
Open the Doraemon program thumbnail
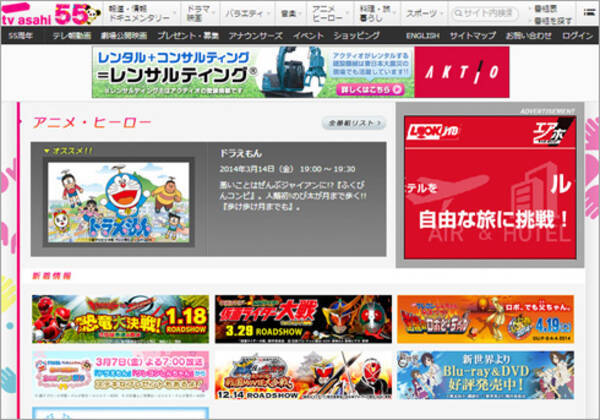[119, 202]
